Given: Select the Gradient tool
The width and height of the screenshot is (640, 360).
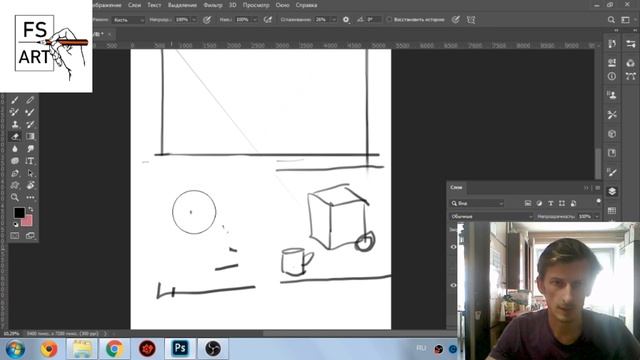Looking at the screenshot, I should [30, 136].
